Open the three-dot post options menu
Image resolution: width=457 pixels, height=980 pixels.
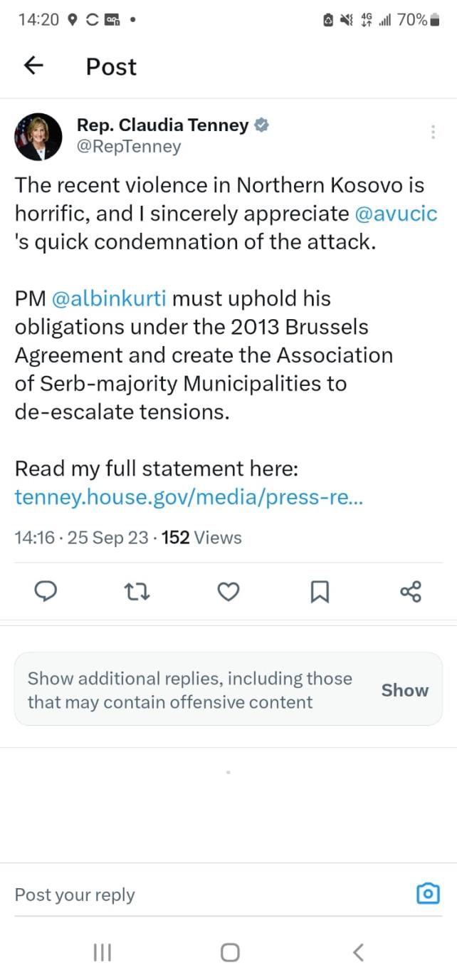click(433, 132)
